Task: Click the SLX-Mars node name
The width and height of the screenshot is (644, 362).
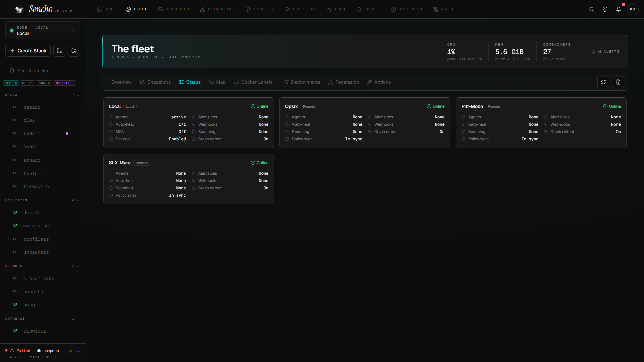Action: tap(120, 163)
